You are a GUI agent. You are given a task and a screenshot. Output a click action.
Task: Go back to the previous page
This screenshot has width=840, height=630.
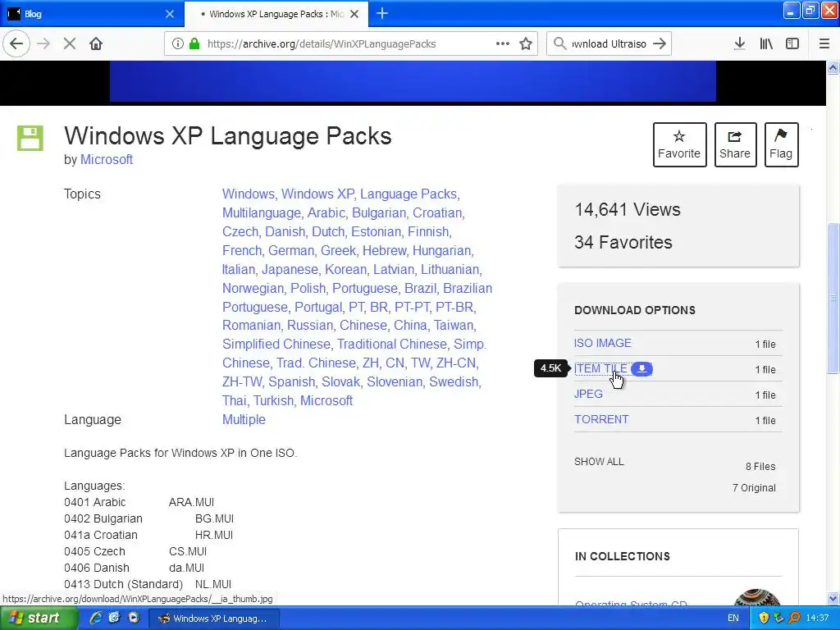(16, 43)
